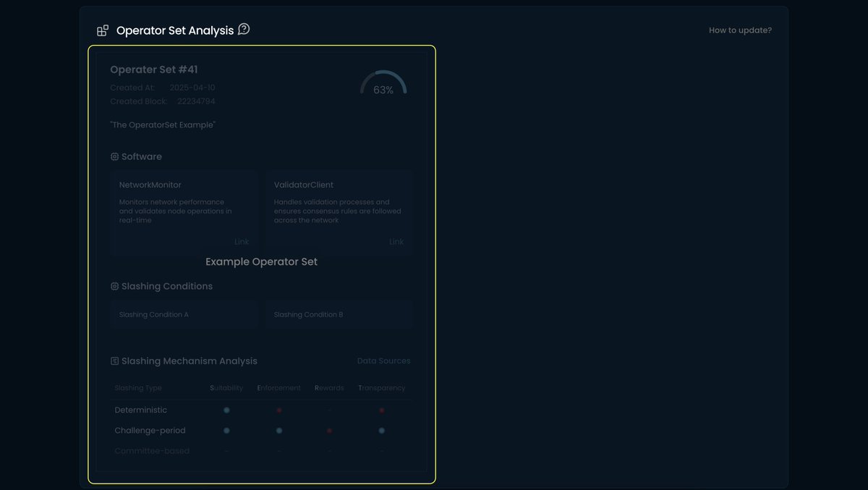Image resolution: width=868 pixels, height=490 pixels.
Task: Click the Slashing Conditions heading
Action: [x=167, y=286]
